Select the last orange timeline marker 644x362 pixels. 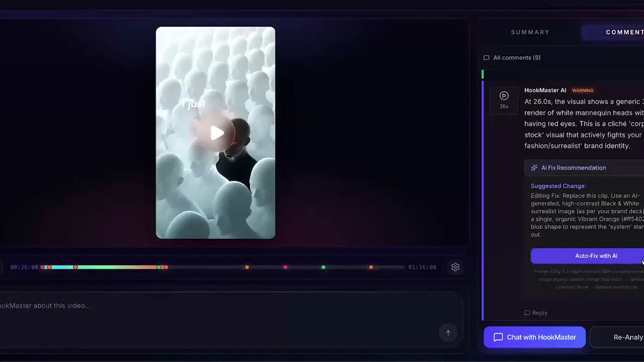coord(371,267)
